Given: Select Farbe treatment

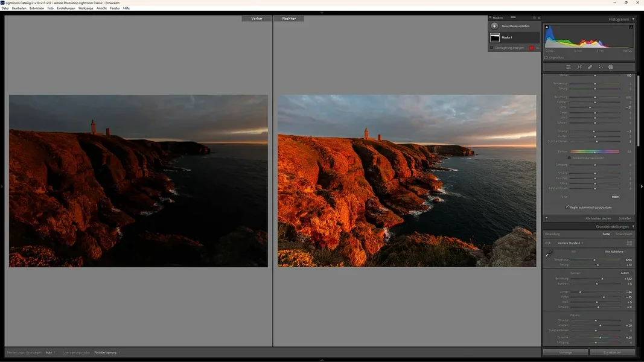Looking at the screenshot, I should [606, 234].
